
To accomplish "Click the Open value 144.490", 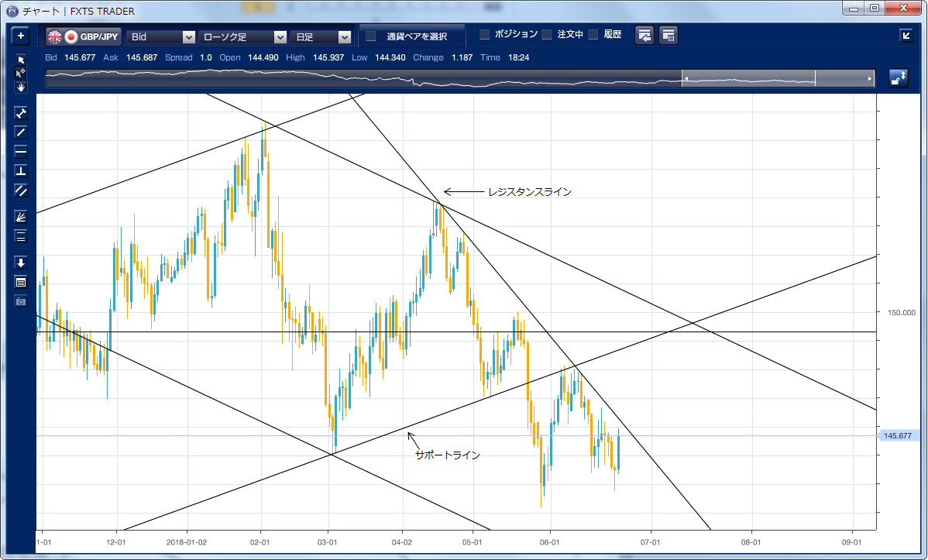I will 263,57.
